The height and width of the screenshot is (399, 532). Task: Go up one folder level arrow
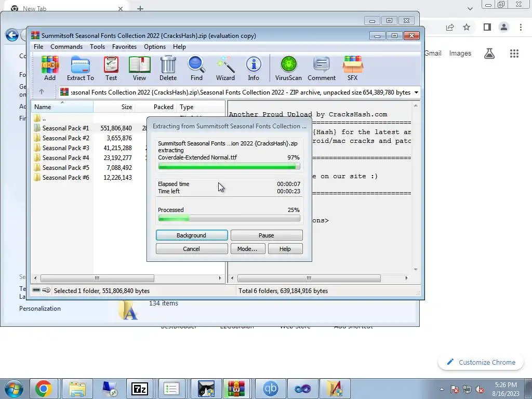tap(42, 92)
